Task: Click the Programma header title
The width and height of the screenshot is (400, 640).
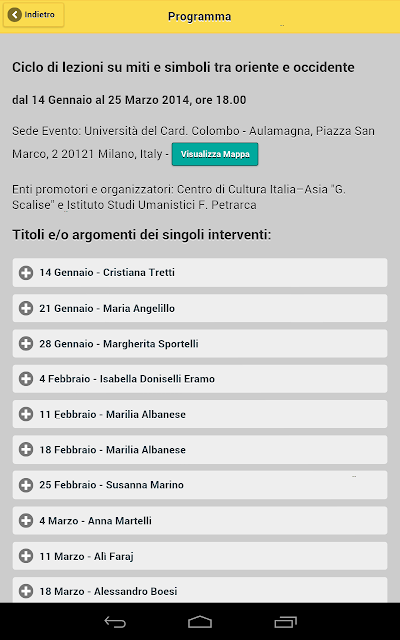Action: pyautogui.click(x=200, y=16)
